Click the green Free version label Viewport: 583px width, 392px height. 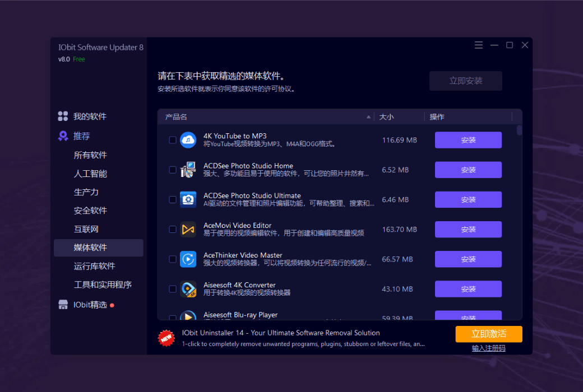pyautogui.click(x=79, y=59)
